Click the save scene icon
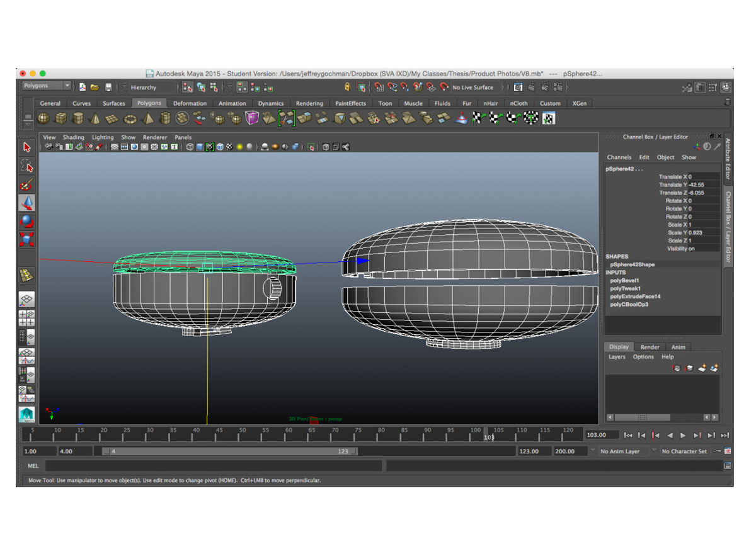The image size is (756, 537). click(108, 88)
